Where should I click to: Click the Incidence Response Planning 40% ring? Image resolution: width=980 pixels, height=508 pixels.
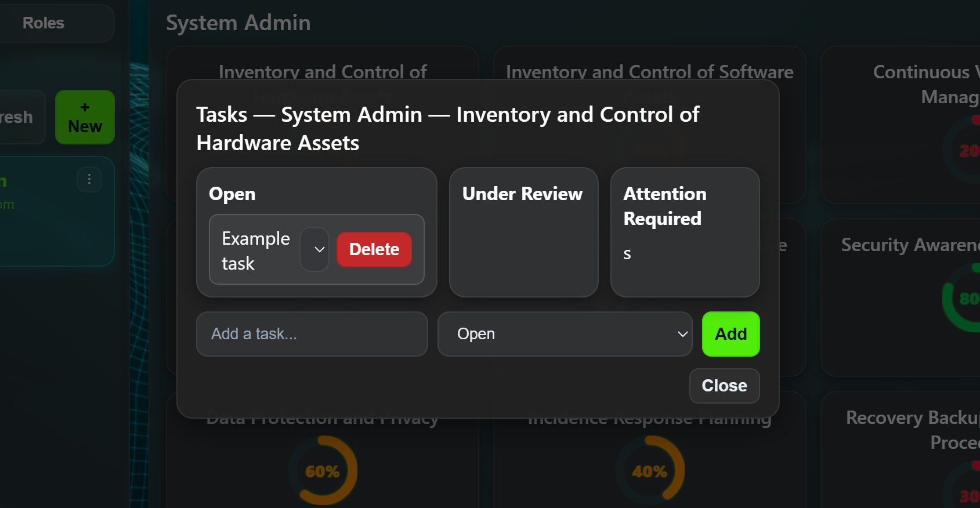click(650, 471)
